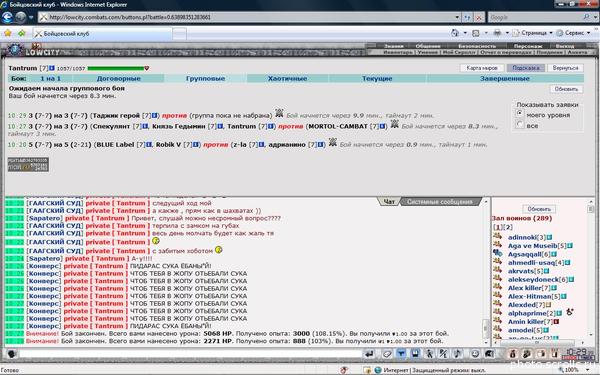The height and width of the screenshot is (375, 600).
Task: Click the green Tantrum health bar
Action: tap(116, 68)
